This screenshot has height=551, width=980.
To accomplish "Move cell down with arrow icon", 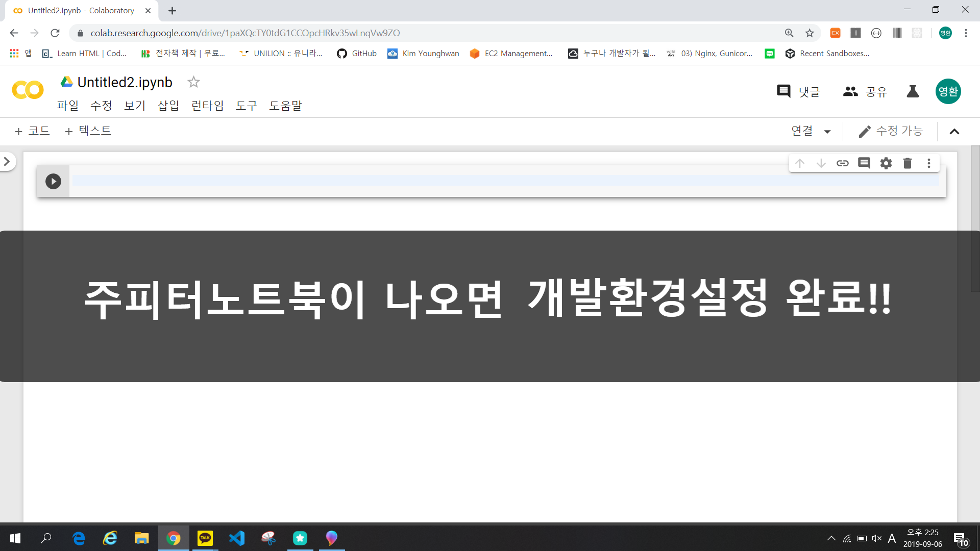I will pyautogui.click(x=821, y=163).
